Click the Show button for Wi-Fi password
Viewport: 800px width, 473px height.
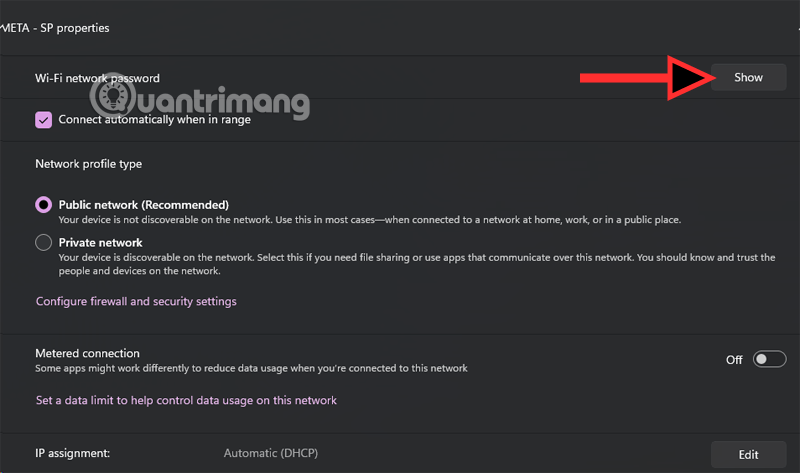click(x=748, y=77)
